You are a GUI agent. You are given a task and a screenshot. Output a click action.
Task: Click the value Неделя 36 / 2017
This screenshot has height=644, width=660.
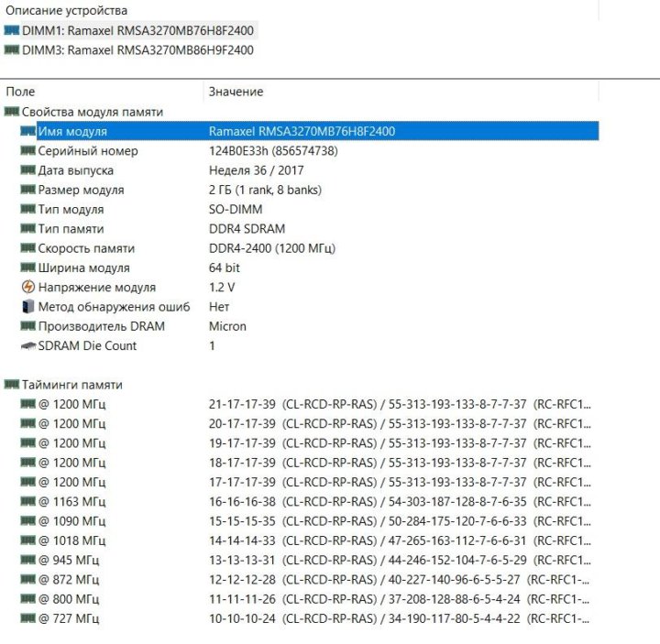coord(256,170)
